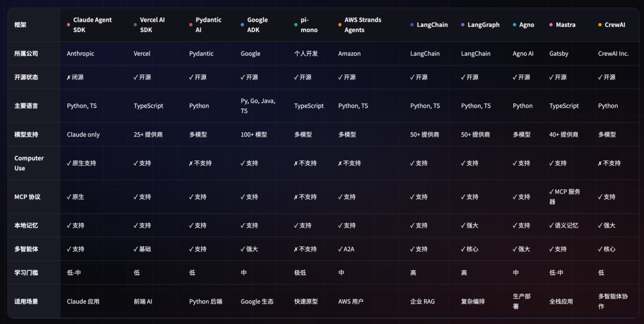
Task: Click the blue dot beside Google ADK
Action: [x=242, y=24]
